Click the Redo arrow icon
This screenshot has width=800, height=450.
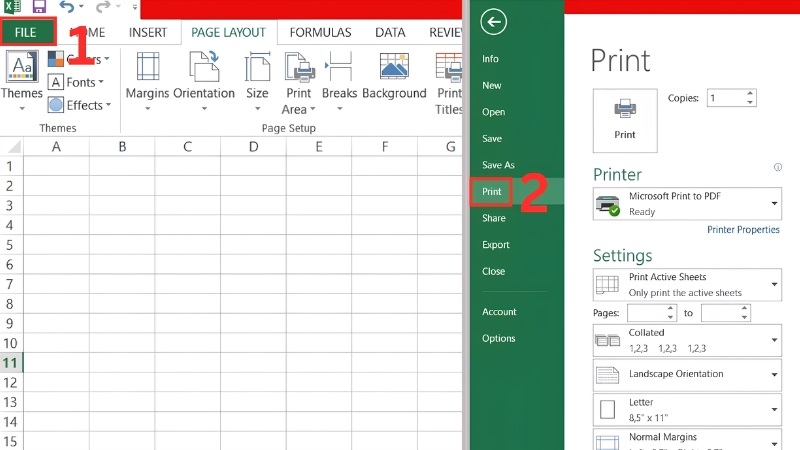103,7
